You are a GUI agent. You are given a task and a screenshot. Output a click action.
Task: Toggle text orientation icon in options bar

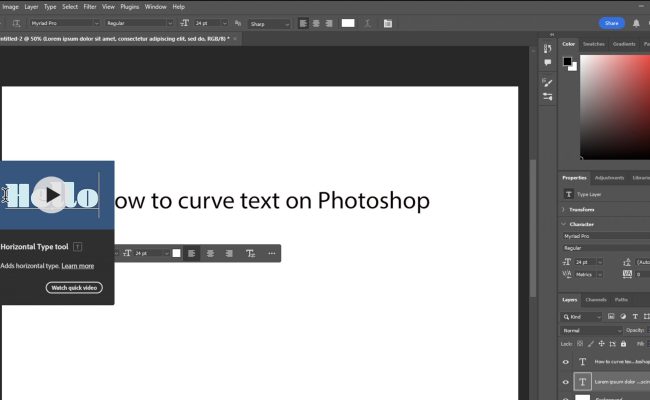tap(16, 23)
